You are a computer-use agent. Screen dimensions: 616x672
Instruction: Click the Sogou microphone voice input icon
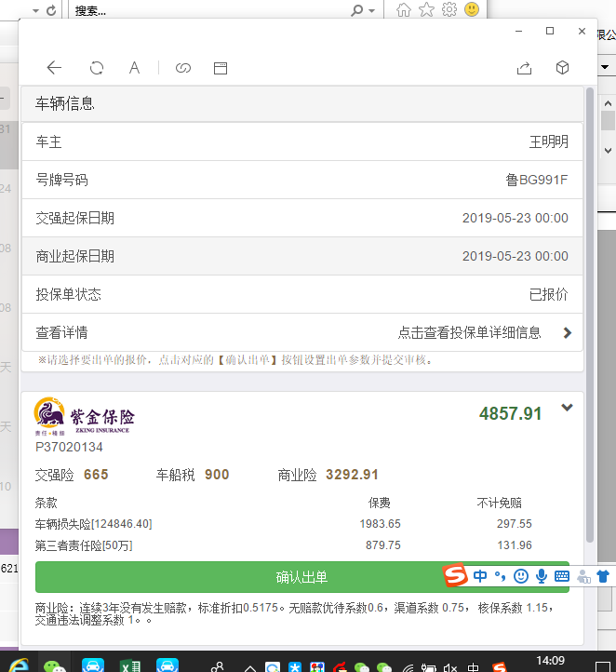[542, 576]
